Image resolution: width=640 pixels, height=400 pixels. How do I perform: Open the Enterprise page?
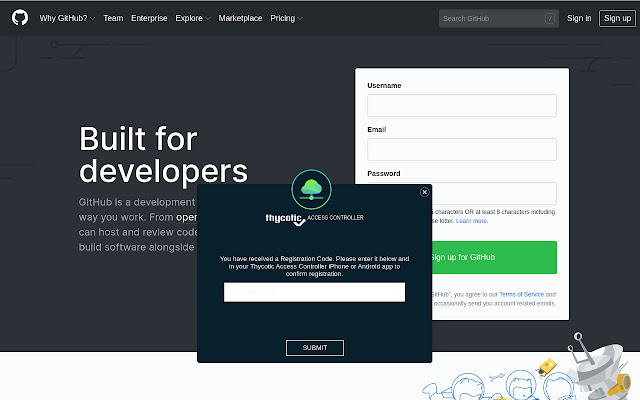click(x=149, y=18)
